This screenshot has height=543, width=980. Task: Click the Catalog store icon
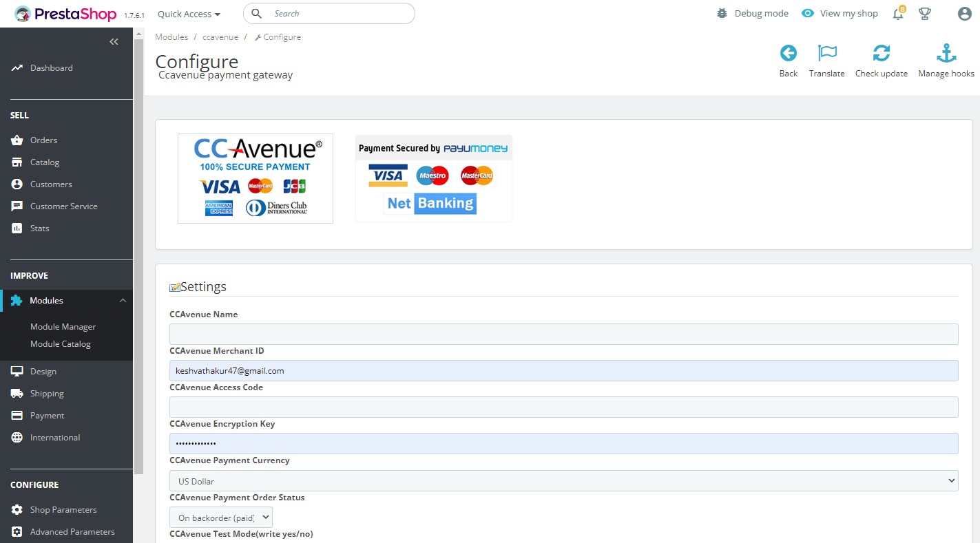click(17, 162)
